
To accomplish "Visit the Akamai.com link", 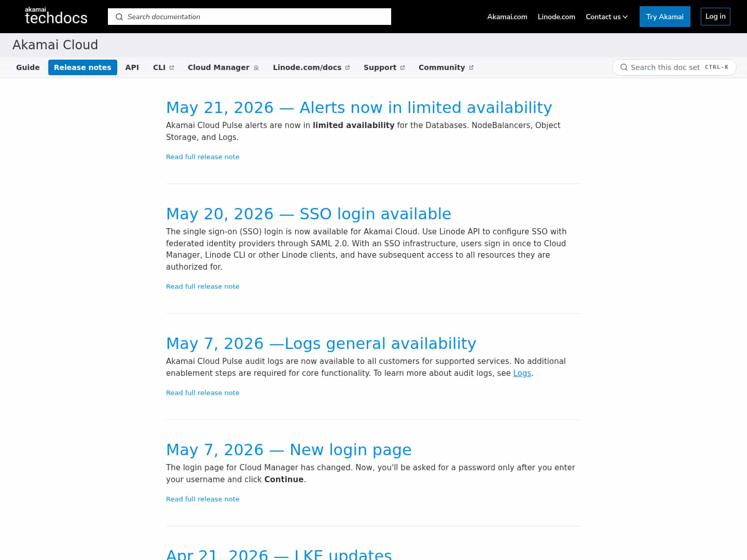I will [x=507, y=17].
